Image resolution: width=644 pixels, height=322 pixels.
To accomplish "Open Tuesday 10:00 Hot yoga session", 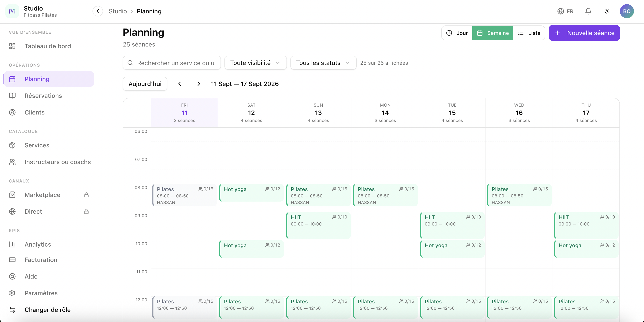I will (452, 249).
